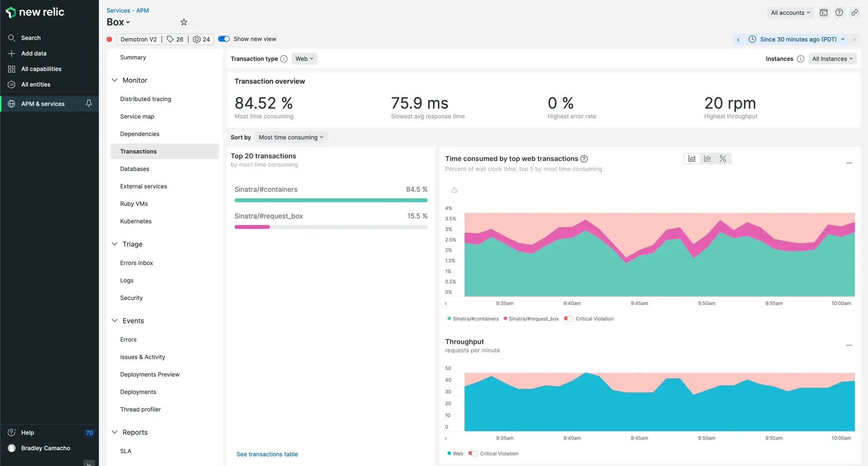Open query console icon in header

824,13
